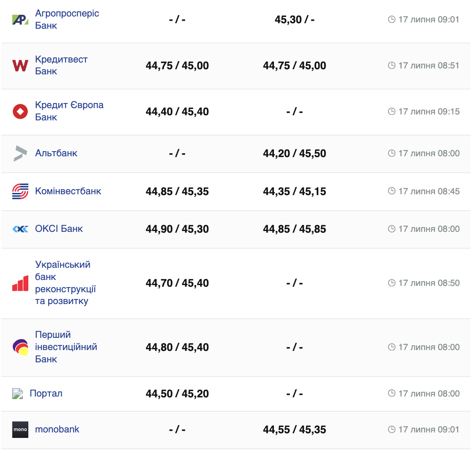Open the Альтбанк bank link
The image size is (476, 451).
[56, 153]
